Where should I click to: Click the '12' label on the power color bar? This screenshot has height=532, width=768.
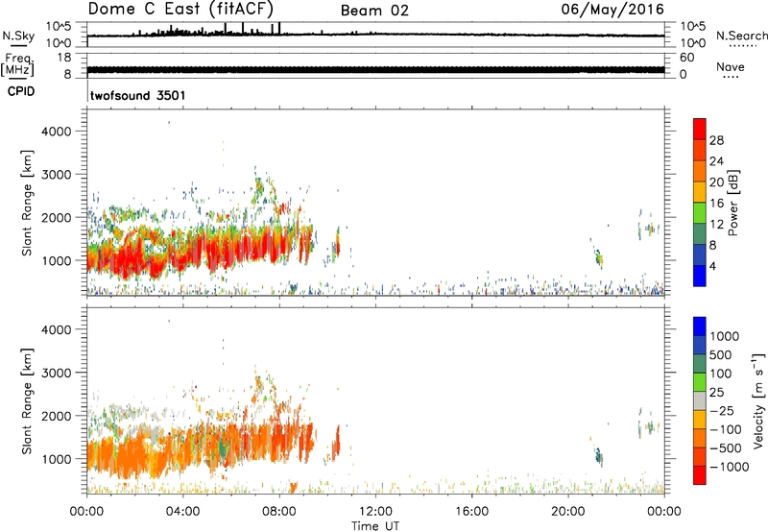tap(716, 225)
